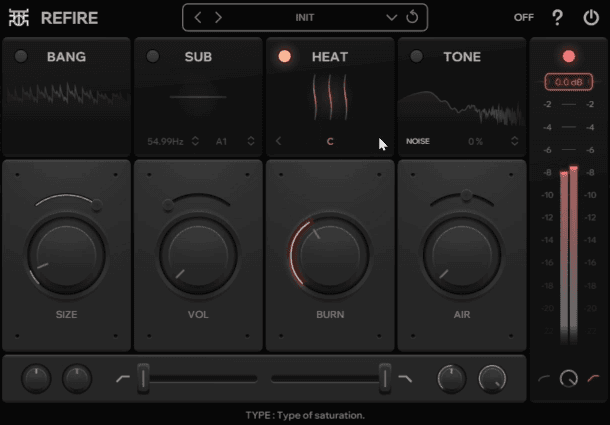Click the SIZE knob
Screen dimensions: 610x425
pos(67,255)
